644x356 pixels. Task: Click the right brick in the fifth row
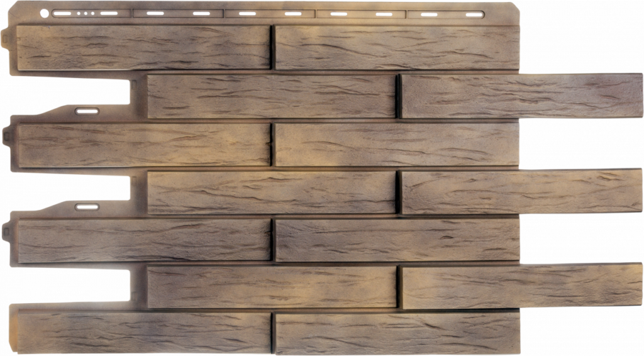[397, 240]
